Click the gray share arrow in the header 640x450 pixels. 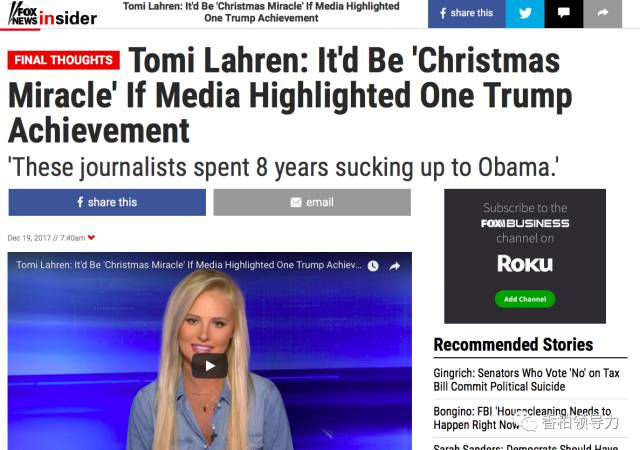pyautogui.click(x=602, y=13)
